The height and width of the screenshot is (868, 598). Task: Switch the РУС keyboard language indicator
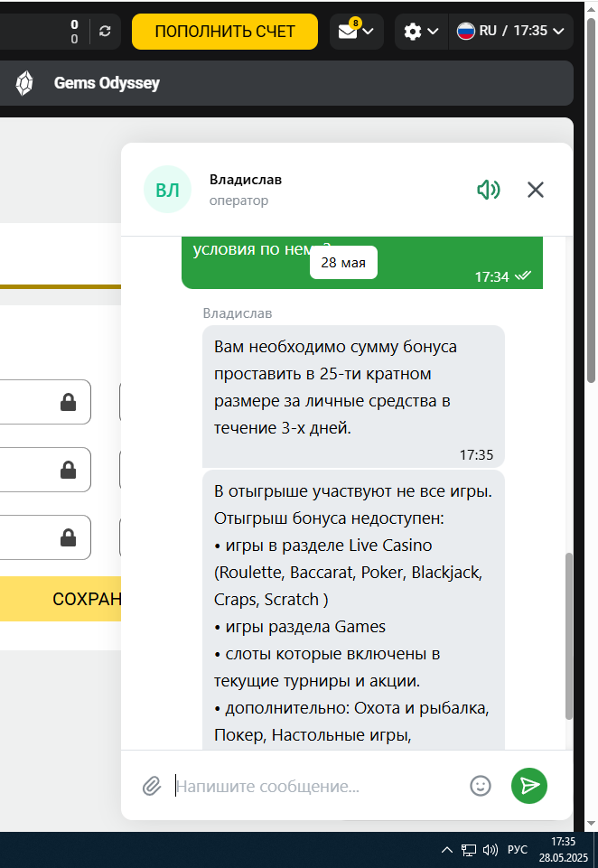click(x=518, y=850)
